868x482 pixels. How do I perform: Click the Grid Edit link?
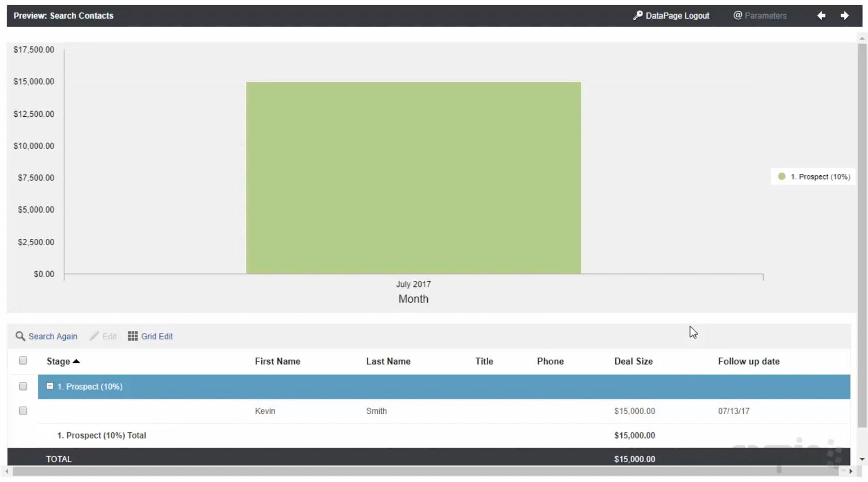point(157,336)
